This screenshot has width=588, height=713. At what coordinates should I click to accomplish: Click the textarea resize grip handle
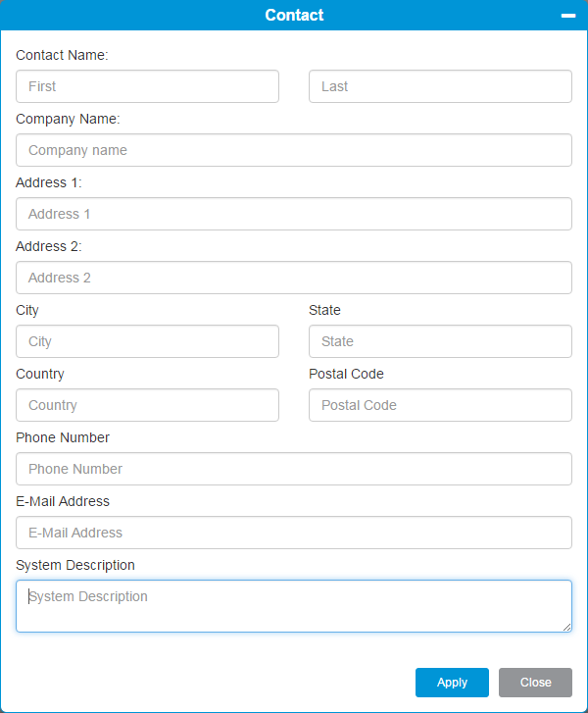point(566,627)
